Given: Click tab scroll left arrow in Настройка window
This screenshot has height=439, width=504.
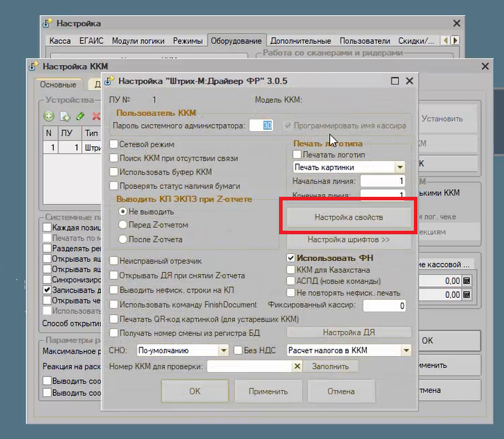Looking at the screenshot, I should pos(446,40).
